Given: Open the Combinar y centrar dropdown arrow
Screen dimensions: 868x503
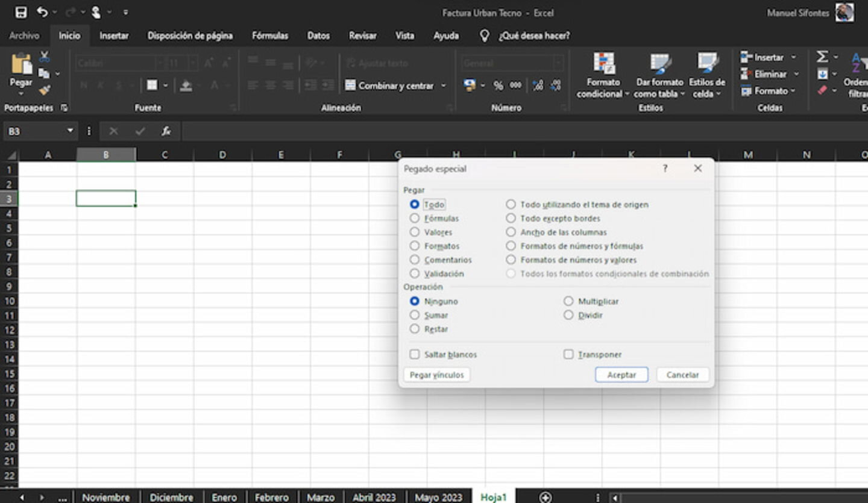Looking at the screenshot, I should tap(444, 86).
